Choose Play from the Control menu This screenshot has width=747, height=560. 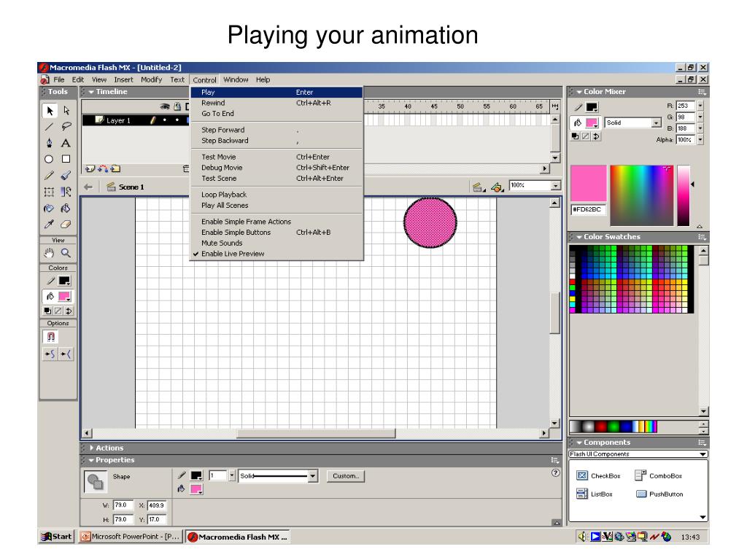[277, 93]
